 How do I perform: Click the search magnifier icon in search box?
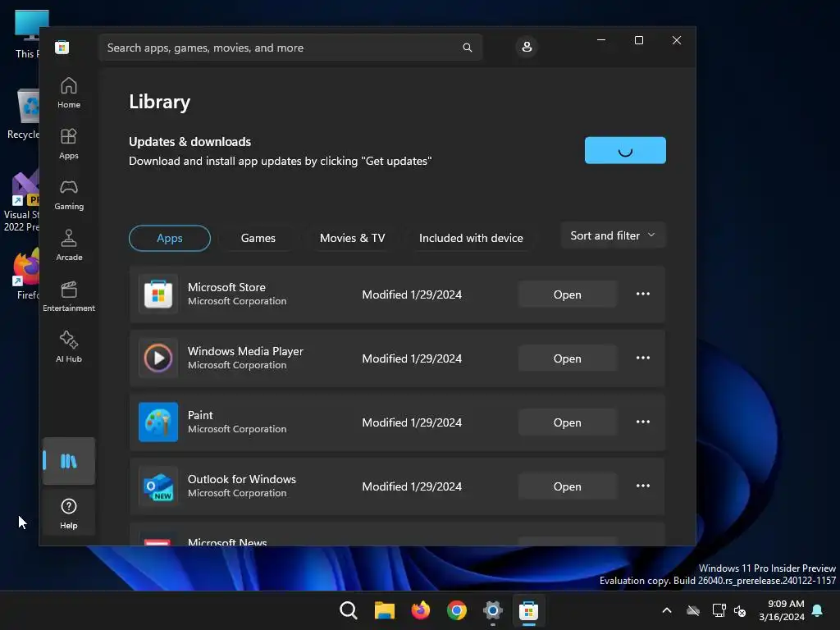467,48
